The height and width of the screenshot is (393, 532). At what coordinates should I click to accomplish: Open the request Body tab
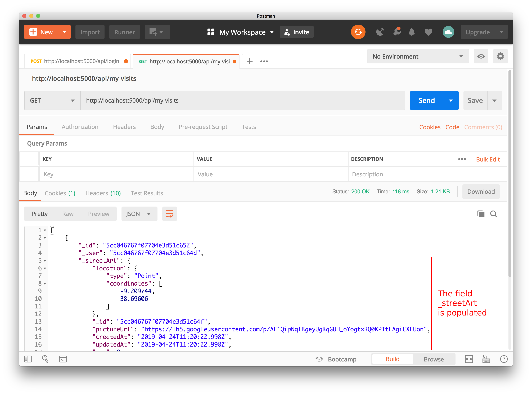point(157,127)
